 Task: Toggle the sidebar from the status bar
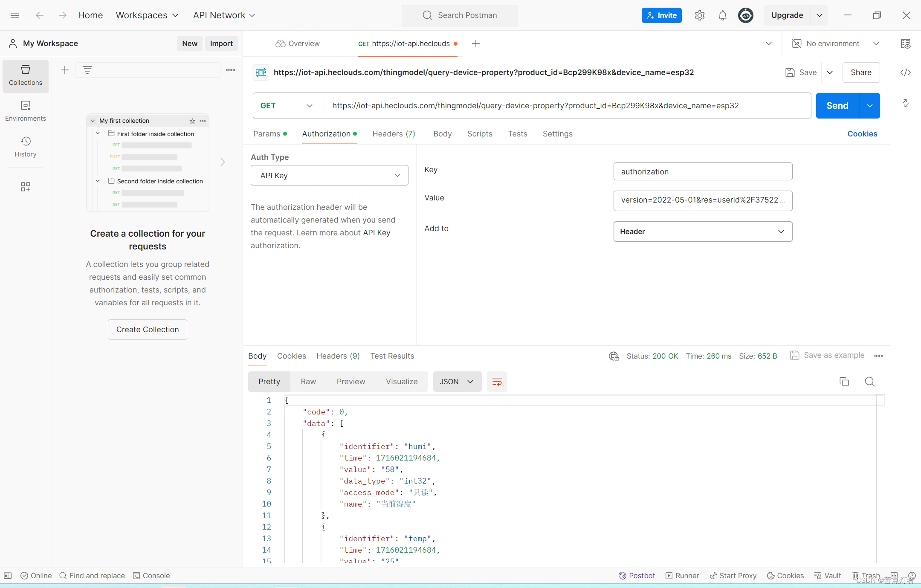point(8,576)
